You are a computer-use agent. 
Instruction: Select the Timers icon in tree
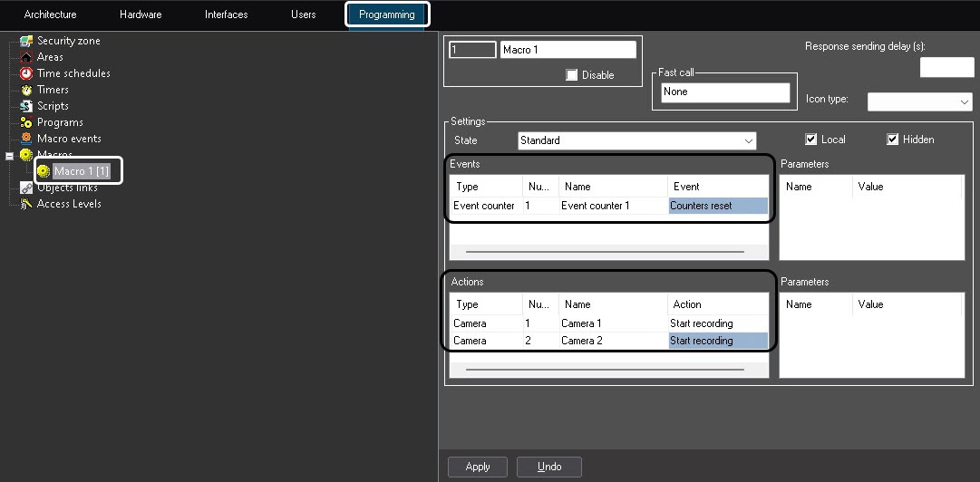click(x=26, y=90)
